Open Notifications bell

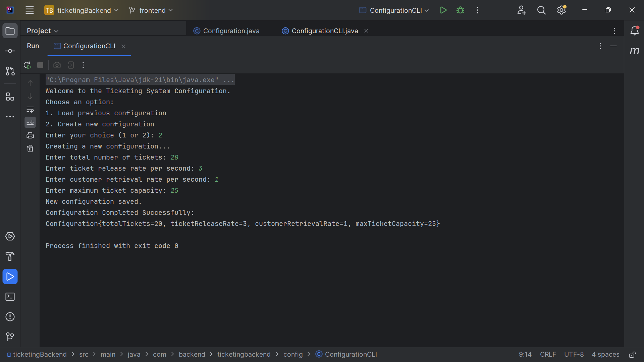[x=635, y=31]
